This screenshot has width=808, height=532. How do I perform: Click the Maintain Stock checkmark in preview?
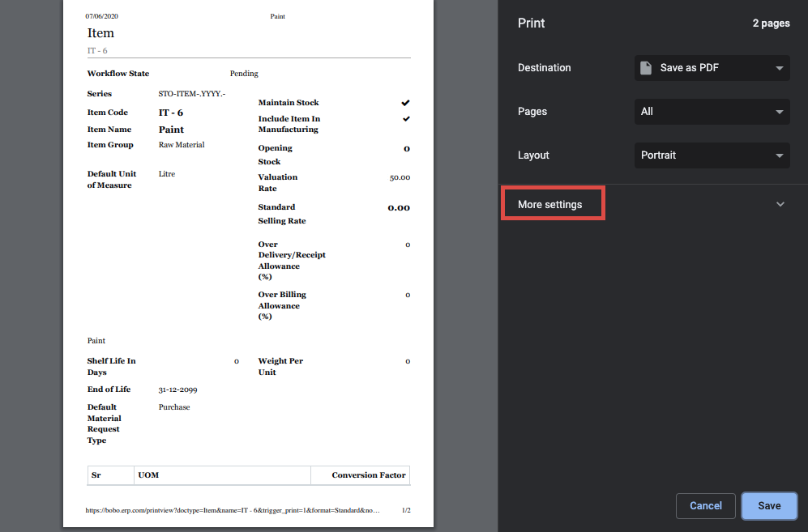405,103
